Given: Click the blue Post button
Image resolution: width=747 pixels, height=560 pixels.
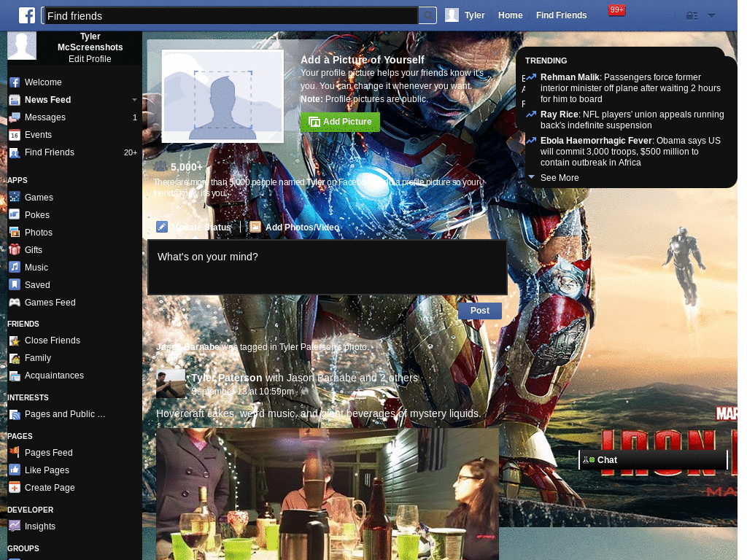Looking at the screenshot, I should [x=480, y=311].
